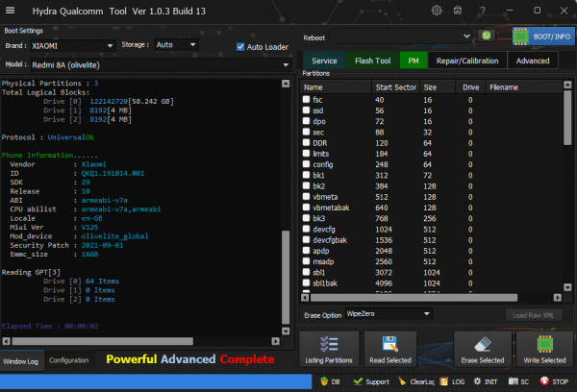The image size is (577, 392).
Task: Sort by Start Sector column header
Action: pyautogui.click(x=395, y=87)
